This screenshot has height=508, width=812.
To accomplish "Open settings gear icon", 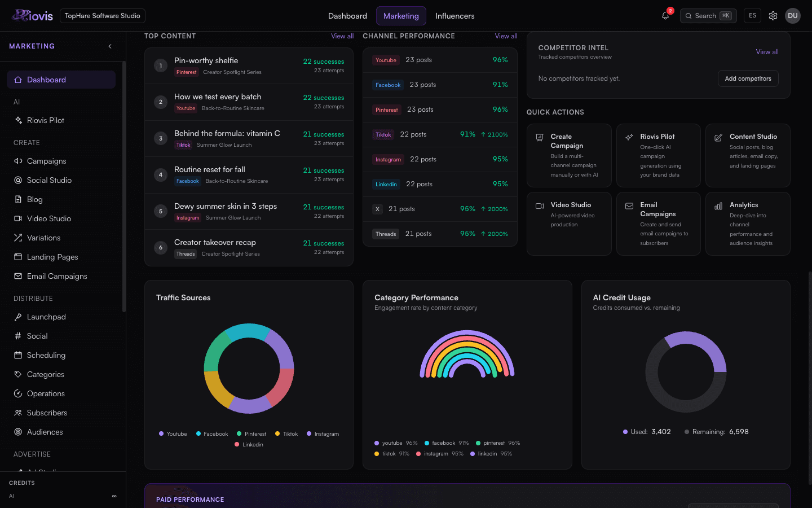I will [x=773, y=16].
